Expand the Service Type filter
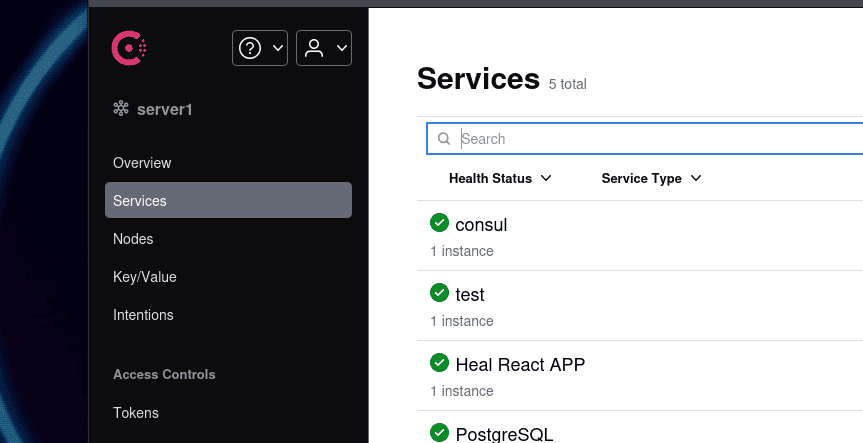 click(651, 178)
